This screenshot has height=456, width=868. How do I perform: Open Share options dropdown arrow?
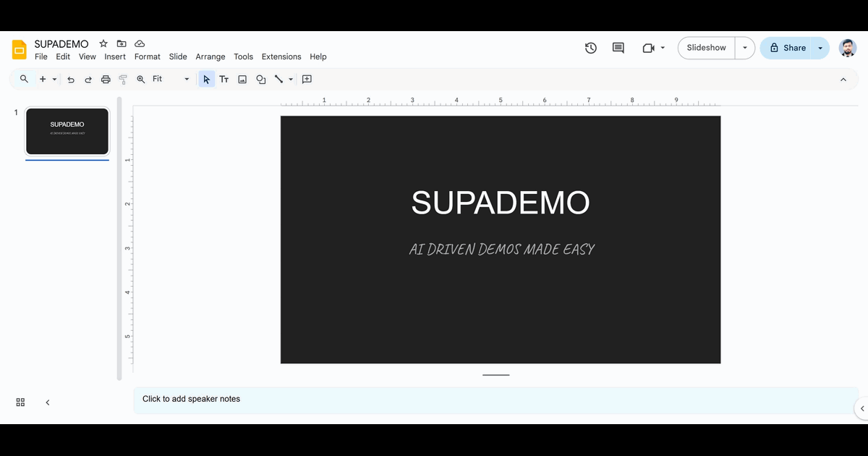(820, 48)
